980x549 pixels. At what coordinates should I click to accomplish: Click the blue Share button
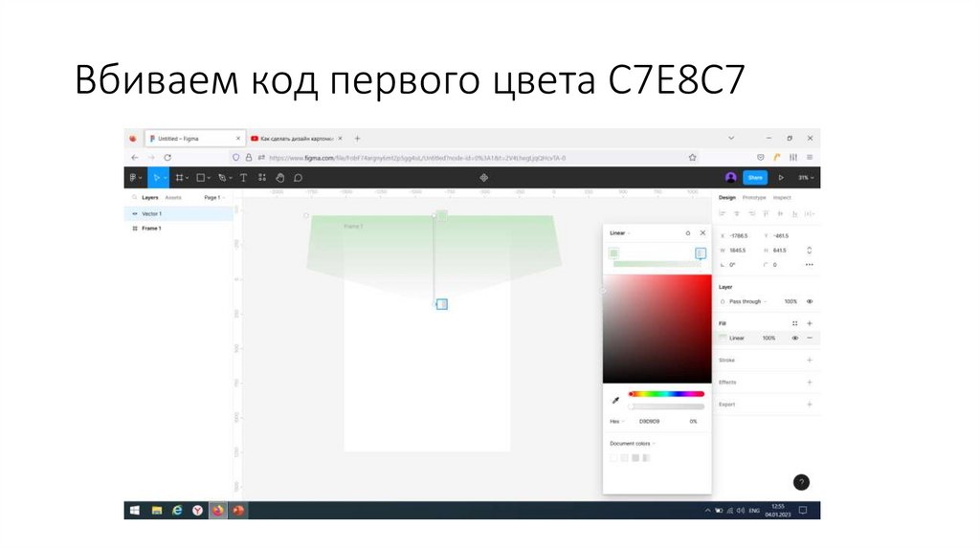pyautogui.click(x=755, y=177)
